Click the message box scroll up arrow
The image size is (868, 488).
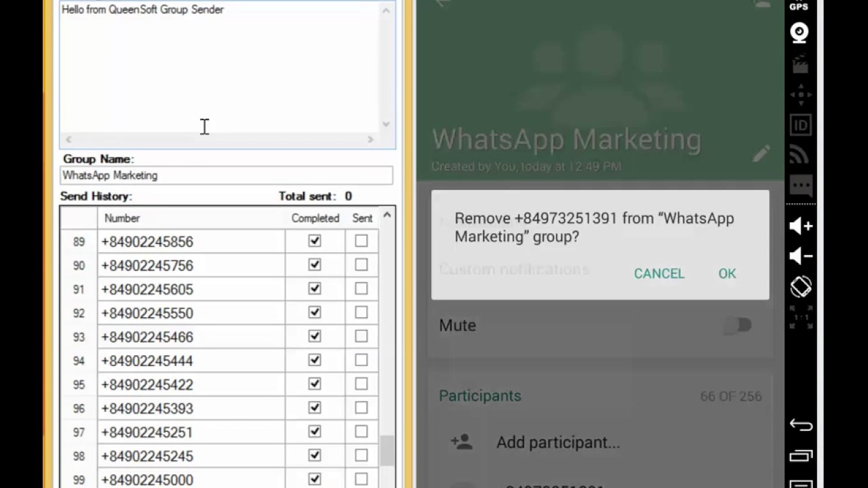[x=387, y=10]
